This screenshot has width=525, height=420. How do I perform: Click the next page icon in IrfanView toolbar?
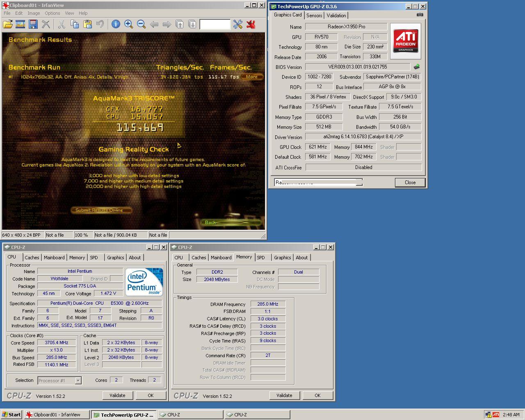(192, 24)
